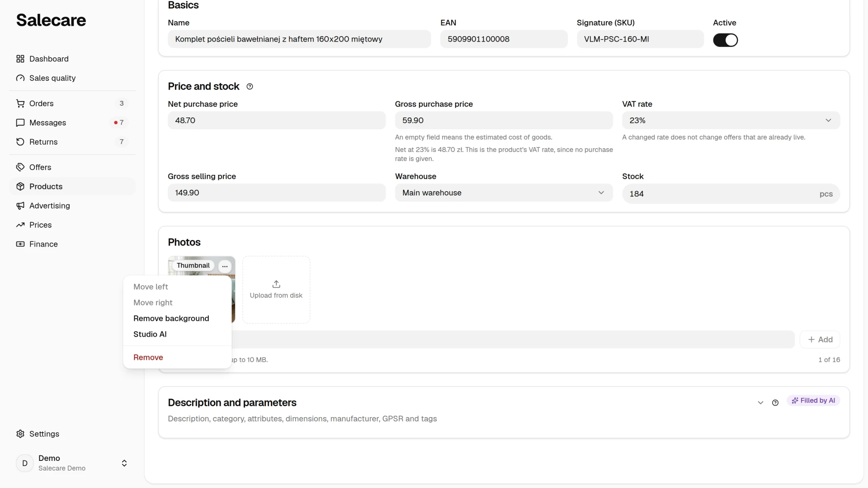The width and height of the screenshot is (868, 488).
Task: Open Messages speech bubble icon
Action: point(20,123)
